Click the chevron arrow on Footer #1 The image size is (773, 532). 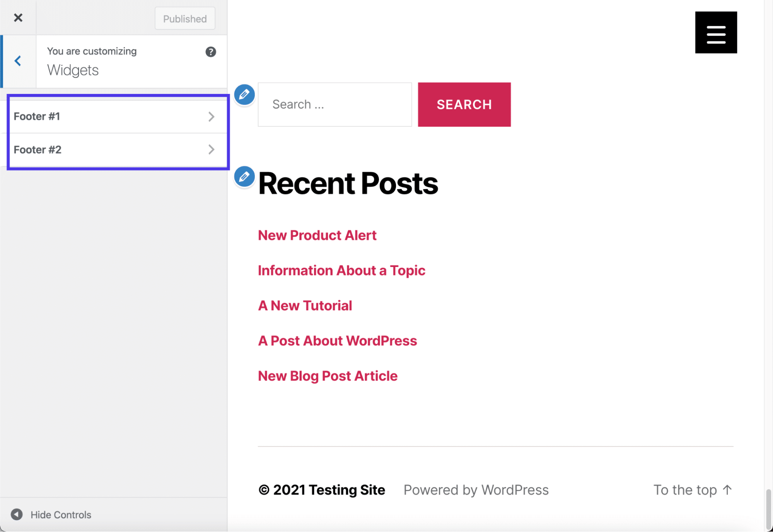pos(213,116)
